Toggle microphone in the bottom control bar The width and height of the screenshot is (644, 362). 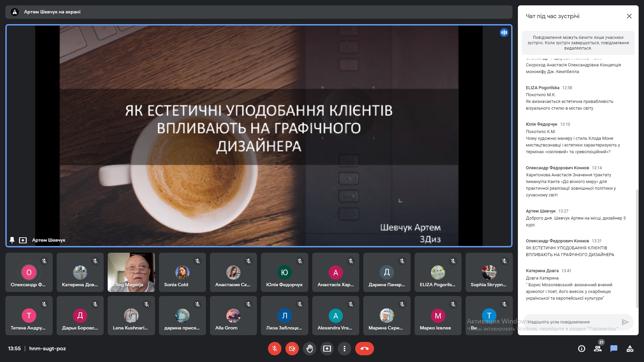point(274,349)
